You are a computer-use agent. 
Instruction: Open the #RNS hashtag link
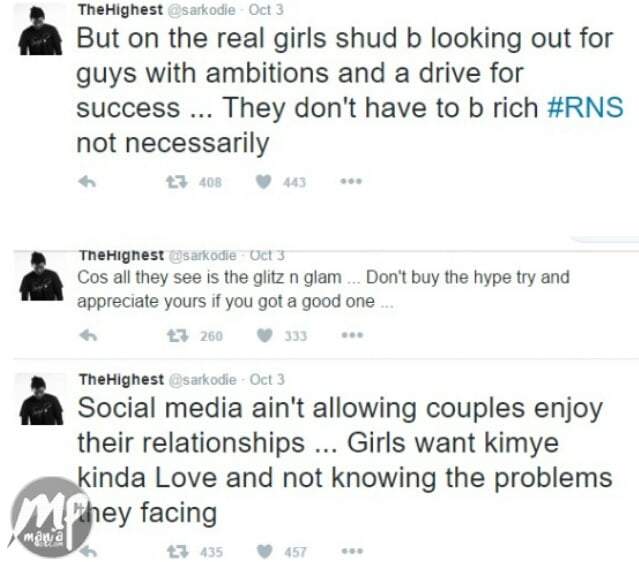pos(585,108)
